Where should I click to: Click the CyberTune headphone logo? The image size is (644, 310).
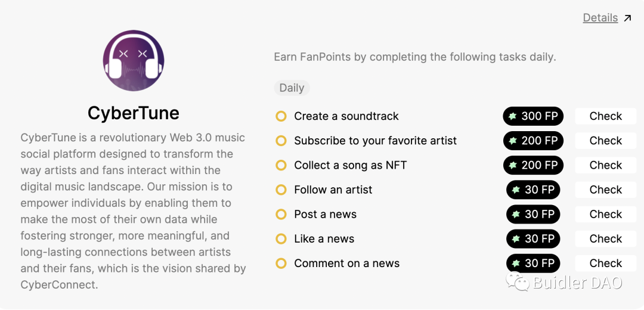[x=134, y=60]
